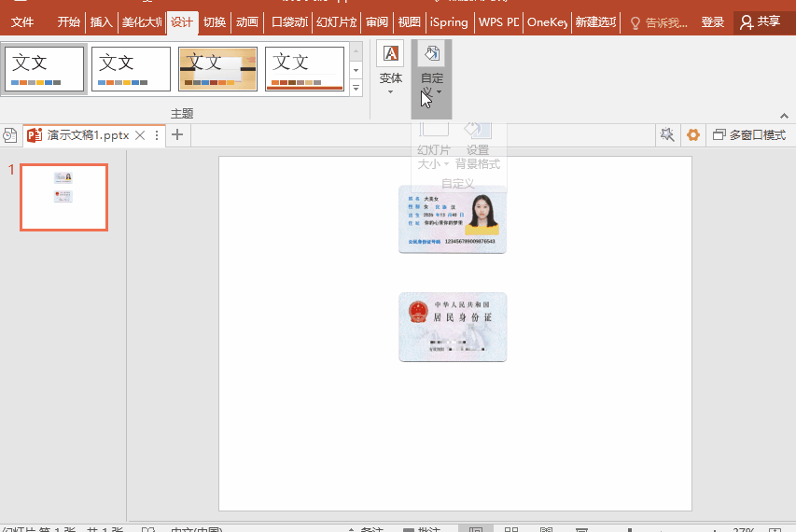This screenshot has height=532, width=796.
Task: Open the 幻灯片大小 slide size menu
Action: pos(434,147)
